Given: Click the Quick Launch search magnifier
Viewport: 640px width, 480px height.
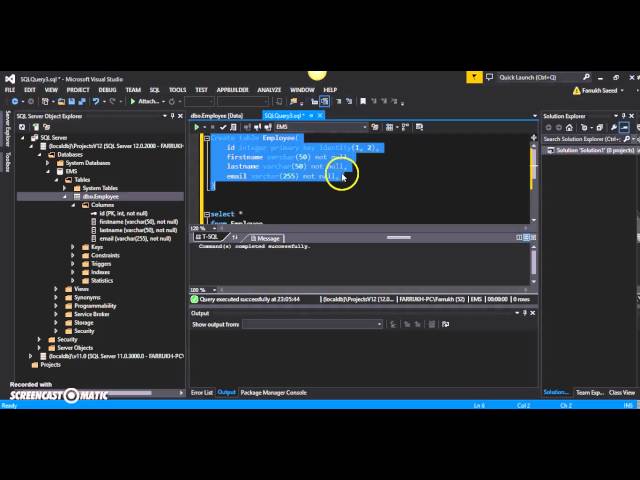Looking at the screenshot, I should 586,77.
